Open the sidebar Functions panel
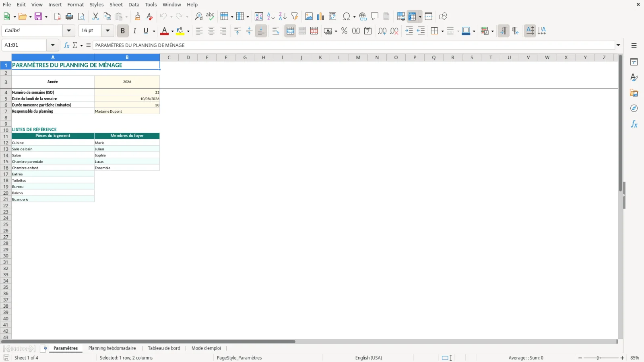 click(x=634, y=124)
